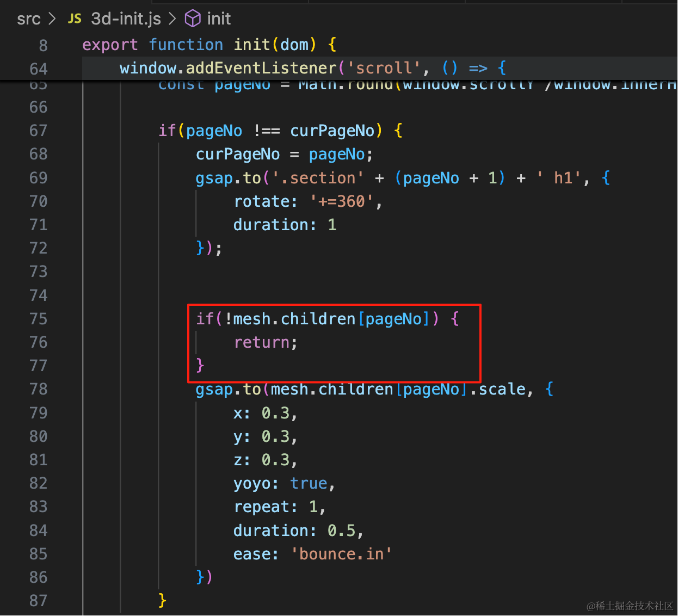Click empty line number 73 in gutter
This screenshot has height=616, width=678.
pos(39,272)
